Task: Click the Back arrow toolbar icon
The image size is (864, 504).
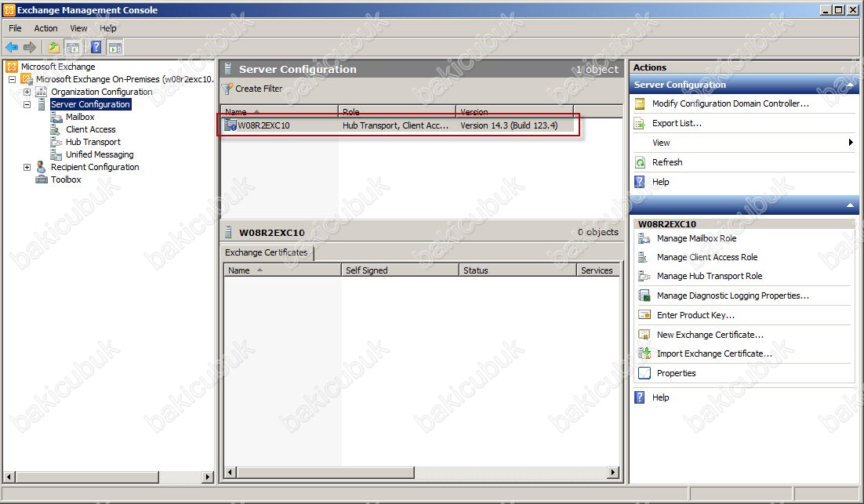Action: point(12,47)
